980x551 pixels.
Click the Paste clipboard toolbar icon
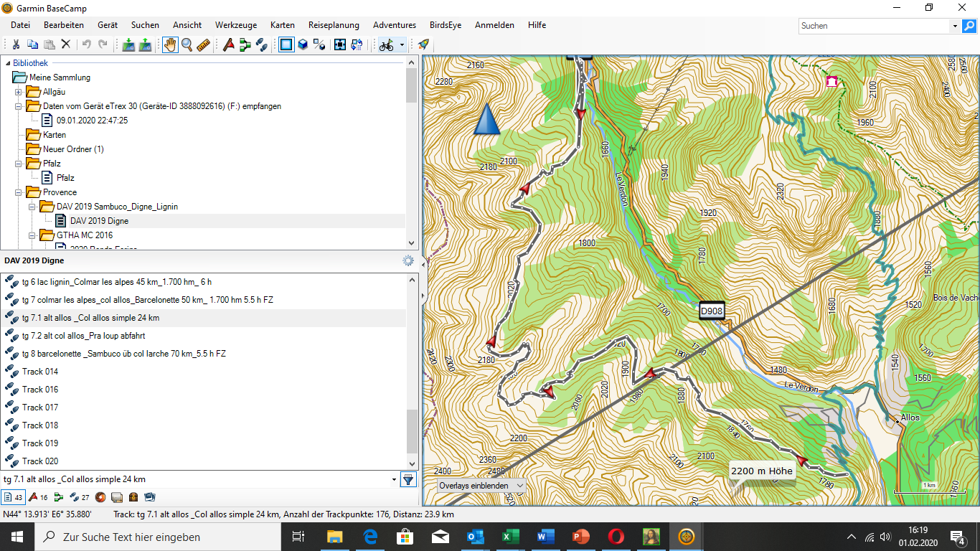point(49,44)
